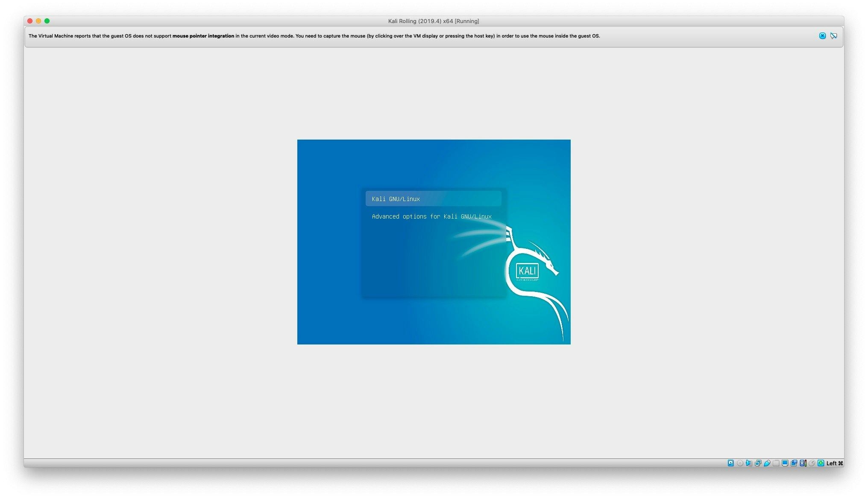Suppress future mouse integration messages icon
This screenshot has width=868, height=499.
tap(833, 36)
